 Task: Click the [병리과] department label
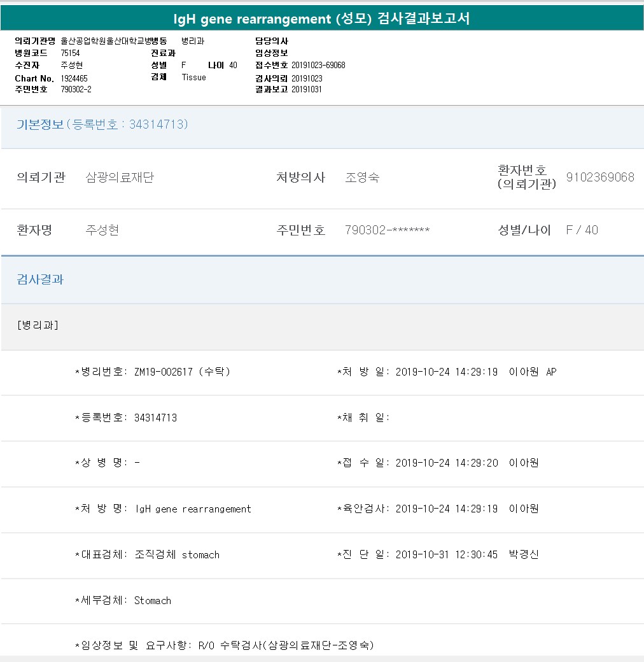coord(38,325)
